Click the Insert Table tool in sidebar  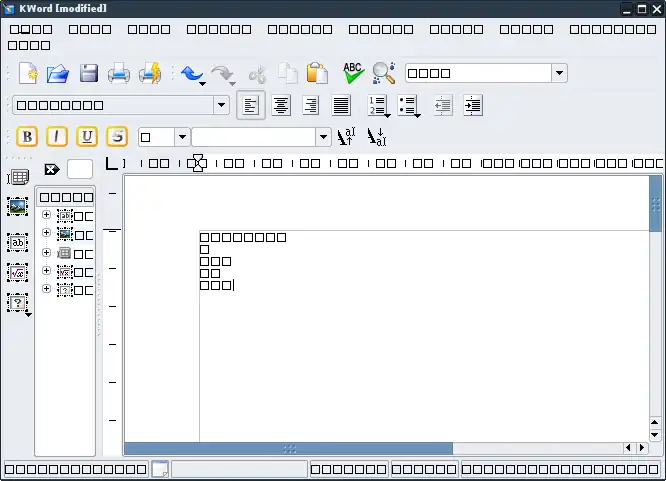pos(17,177)
